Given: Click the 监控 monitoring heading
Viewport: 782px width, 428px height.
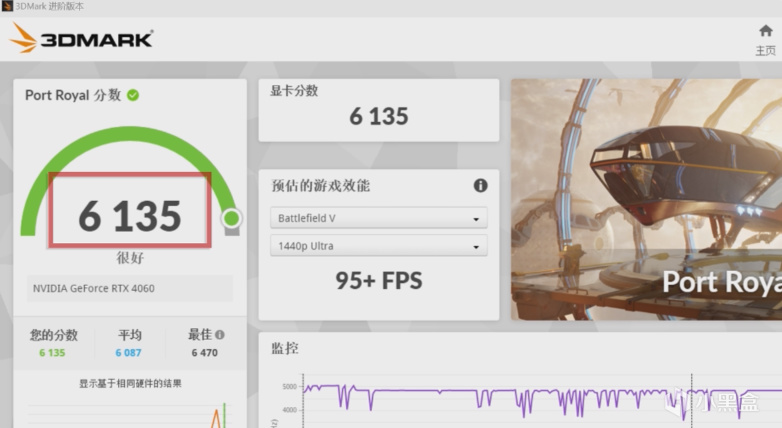Looking at the screenshot, I should tap(285, 348).
